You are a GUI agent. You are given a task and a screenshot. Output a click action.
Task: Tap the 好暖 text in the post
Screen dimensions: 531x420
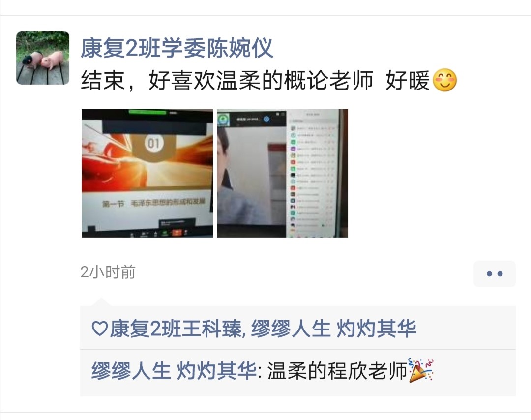coord(408,80)
